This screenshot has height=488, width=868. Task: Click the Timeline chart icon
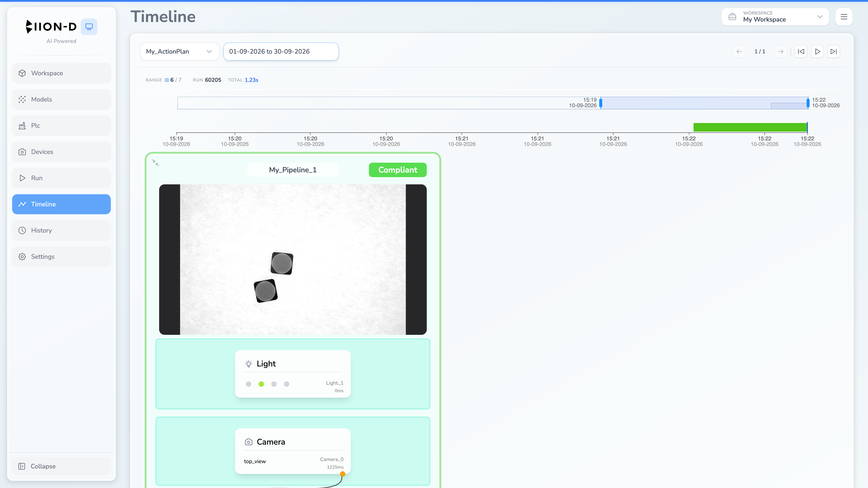coord(22,204)
